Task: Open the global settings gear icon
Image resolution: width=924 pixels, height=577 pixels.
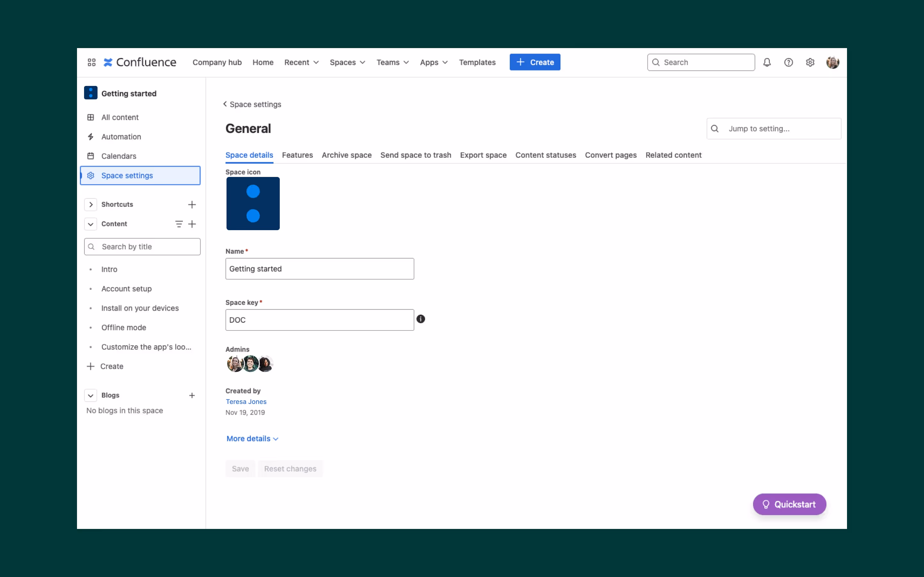Action: [x=810, y=62]
